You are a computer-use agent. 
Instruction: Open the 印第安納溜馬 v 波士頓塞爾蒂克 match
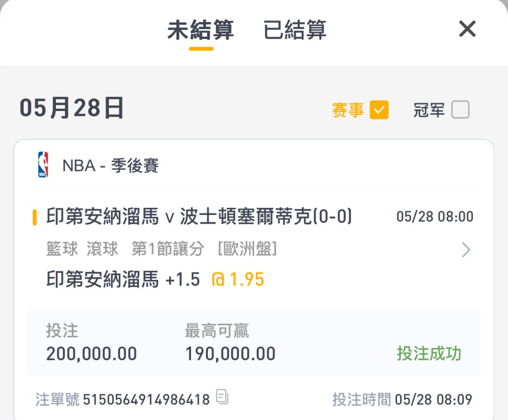(199, 216)
